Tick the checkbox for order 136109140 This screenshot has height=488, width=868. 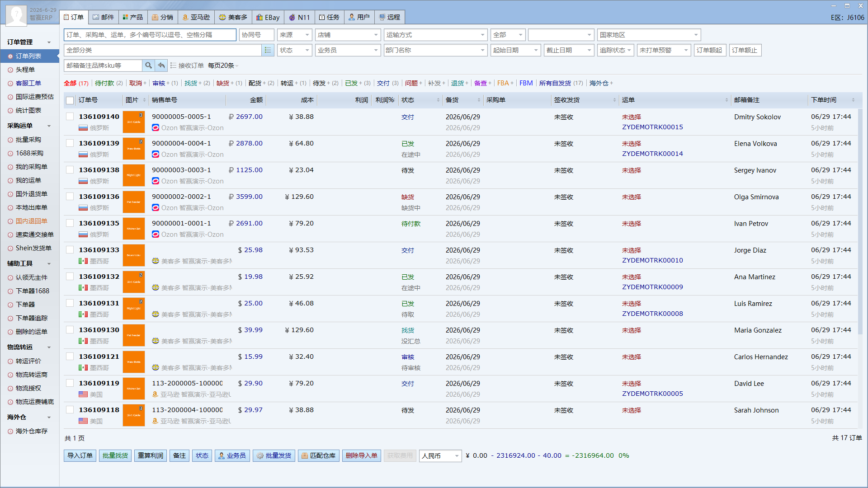click(70, 117)
